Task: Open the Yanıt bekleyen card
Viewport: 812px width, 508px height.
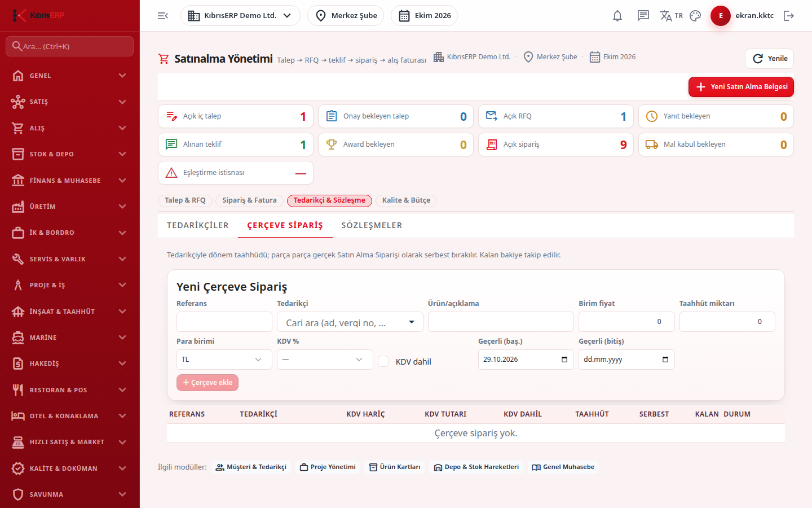Action: click(716, 116)
